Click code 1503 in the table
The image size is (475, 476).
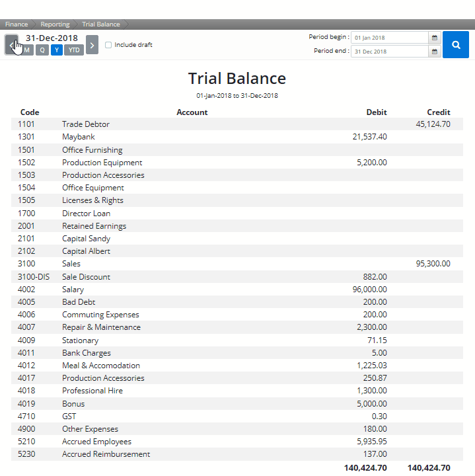(x=26, y=175)
